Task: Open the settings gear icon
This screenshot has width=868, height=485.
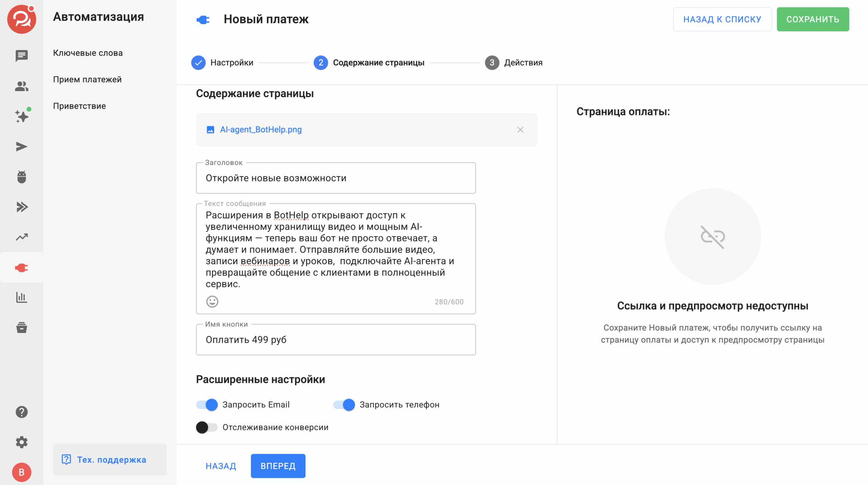Action: [x=21, y=442]
